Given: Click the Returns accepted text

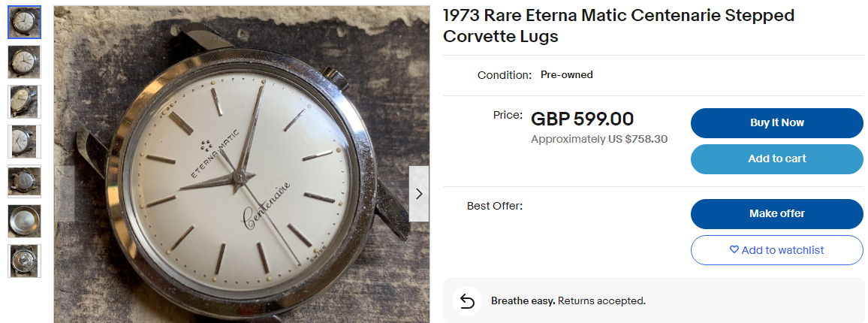Looking at the screenshot, I should [x=601, y=301].
